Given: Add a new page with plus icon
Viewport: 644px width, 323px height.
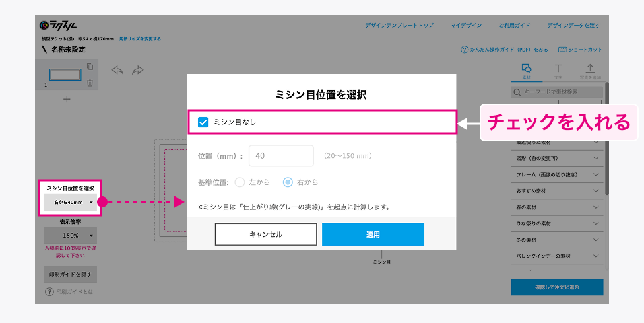Looking at the screenshot, I should [x=67, y=99].
